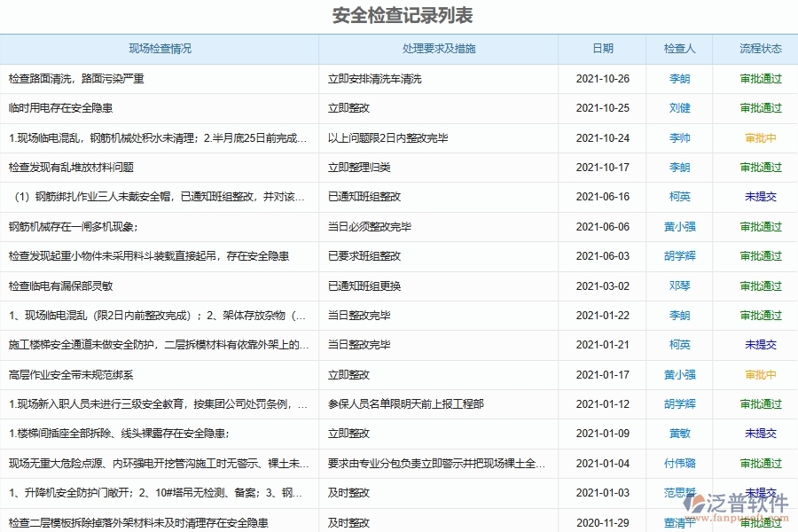Open inspector 胡学辉 on 2021-06-03 row

[x=678, y=256]
